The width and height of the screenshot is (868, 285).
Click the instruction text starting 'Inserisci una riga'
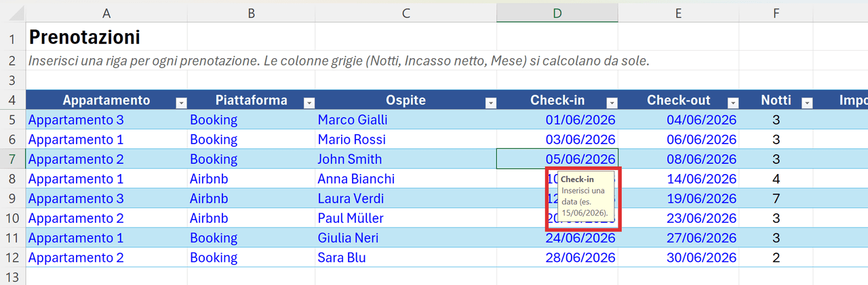(339, 61)
